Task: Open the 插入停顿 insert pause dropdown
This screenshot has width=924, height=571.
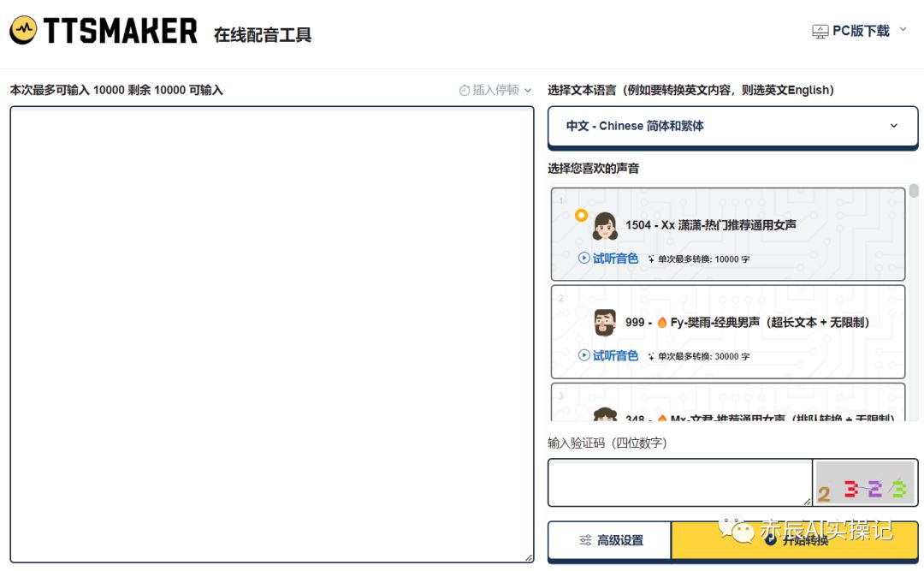Action: click(495, 90)
